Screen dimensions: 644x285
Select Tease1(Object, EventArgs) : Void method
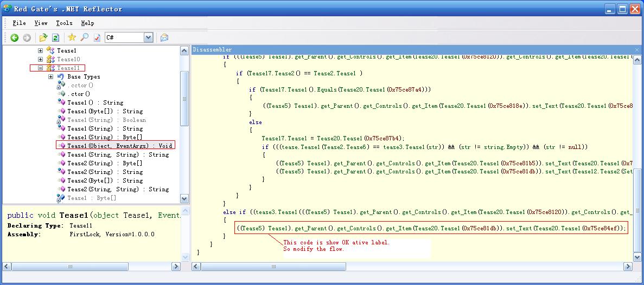120,146
